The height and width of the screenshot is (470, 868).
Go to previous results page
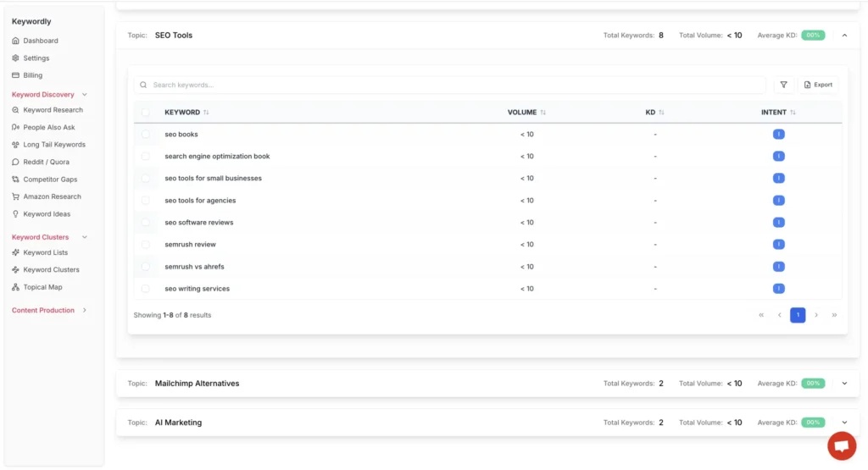pyautogui.click(x=780, y=315)
